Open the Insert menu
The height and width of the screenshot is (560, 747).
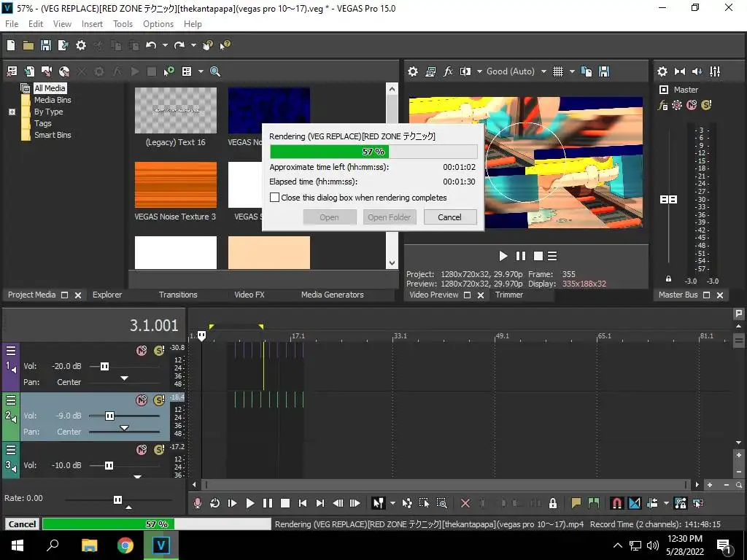(x=92, y=24)
